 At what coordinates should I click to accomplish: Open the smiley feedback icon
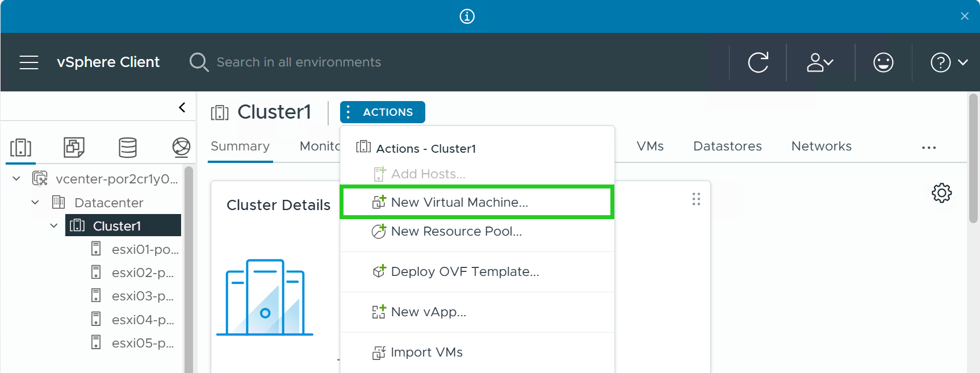883,62
